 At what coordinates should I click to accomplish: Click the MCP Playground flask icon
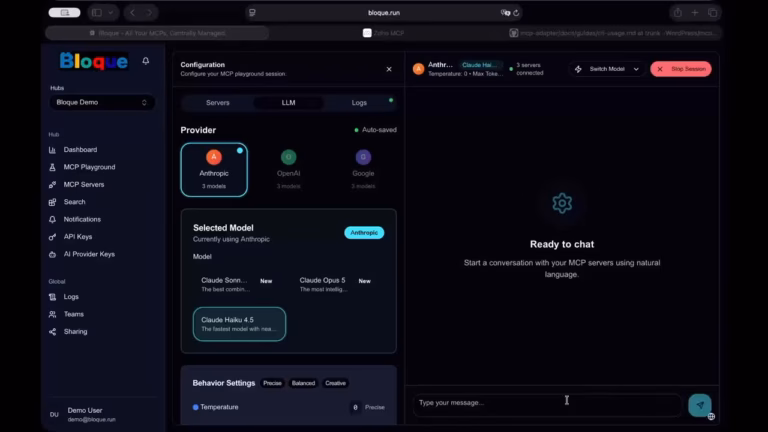(x=52, y=167)
